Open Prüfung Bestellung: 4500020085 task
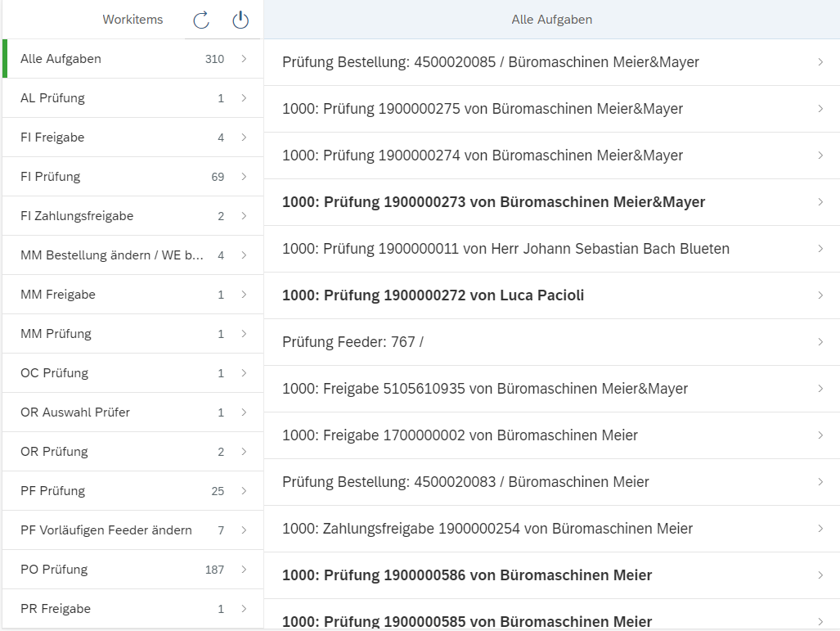 (490, 62)
